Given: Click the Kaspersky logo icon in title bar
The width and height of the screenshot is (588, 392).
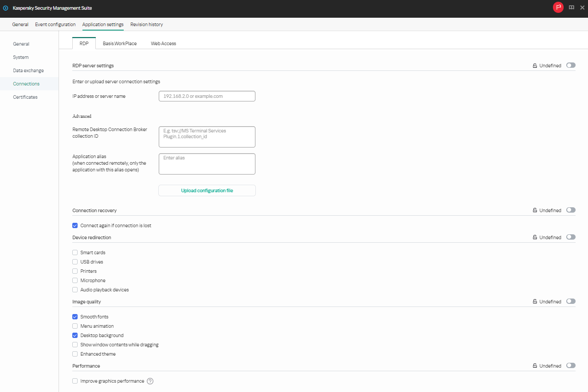Looking at the screenshot, I should (x=6, y=8).
